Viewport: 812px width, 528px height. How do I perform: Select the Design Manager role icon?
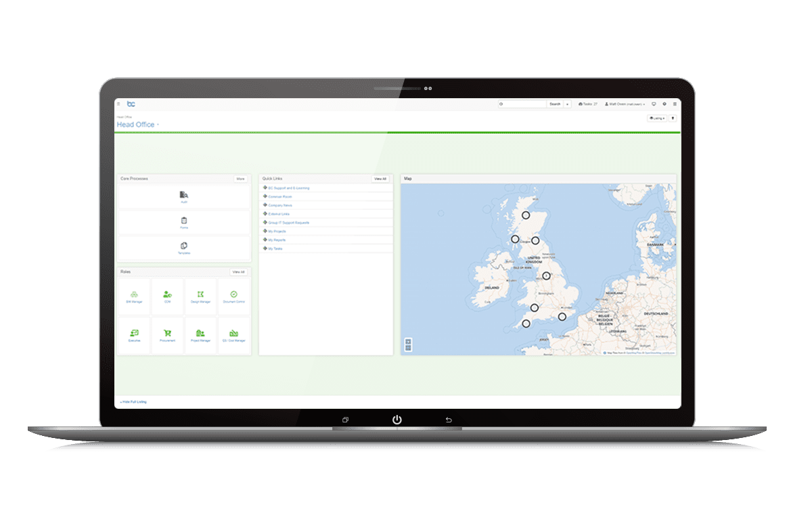click(x=200, y=294)
